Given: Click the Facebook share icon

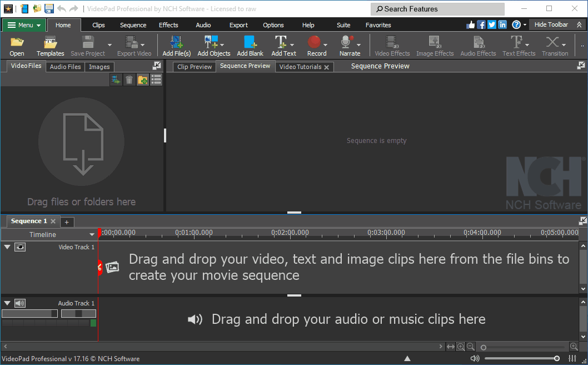Looking at the screenshot, I should [481, 25].
